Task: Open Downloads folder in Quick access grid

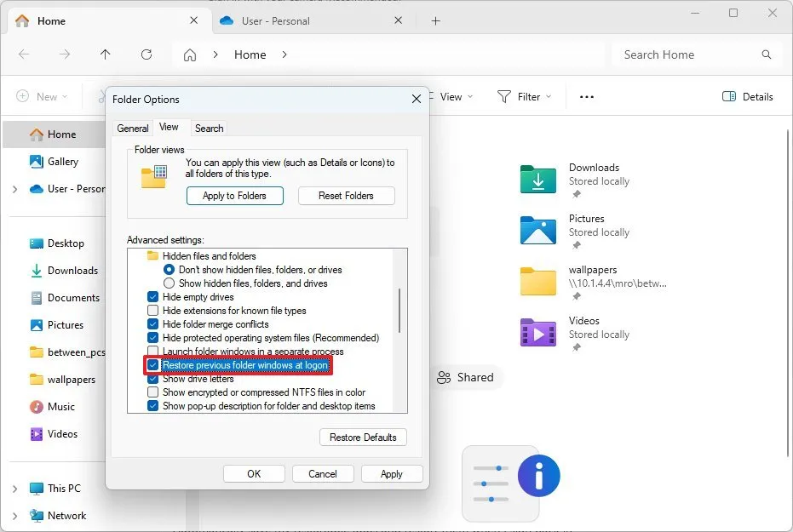Action: 574,180
